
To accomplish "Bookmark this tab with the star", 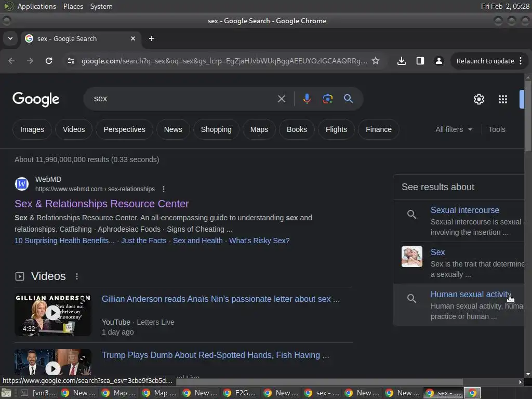I will point(375,61).
